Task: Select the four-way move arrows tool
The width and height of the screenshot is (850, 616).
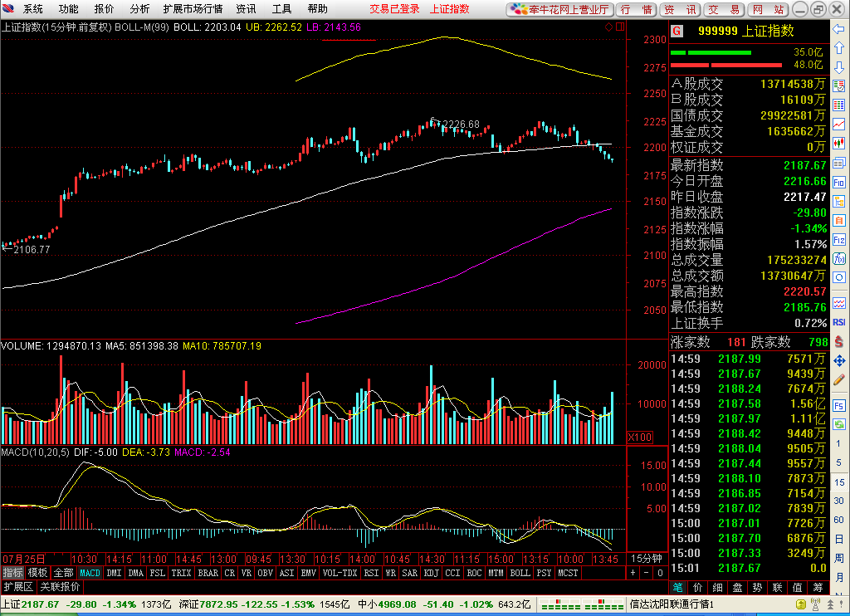Action: pyautogui.click(x=839, y=360)
